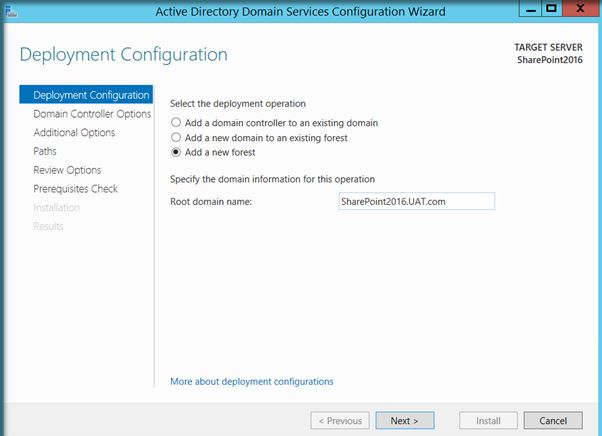Select 'Add a domain controller to an existing domain'
This screenshot has width=602, height=436.
(176, 123)
